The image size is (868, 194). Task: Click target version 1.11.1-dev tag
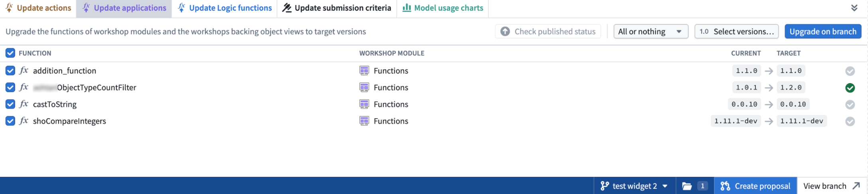tap(801, 121)
